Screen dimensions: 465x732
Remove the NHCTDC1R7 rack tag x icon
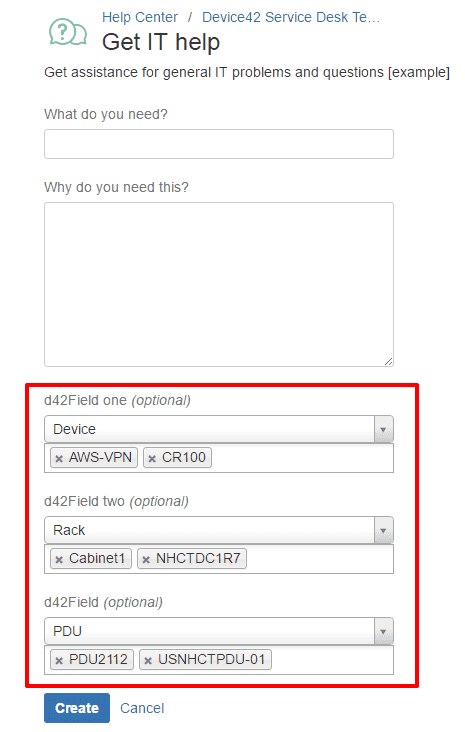(x=146, y=559)
